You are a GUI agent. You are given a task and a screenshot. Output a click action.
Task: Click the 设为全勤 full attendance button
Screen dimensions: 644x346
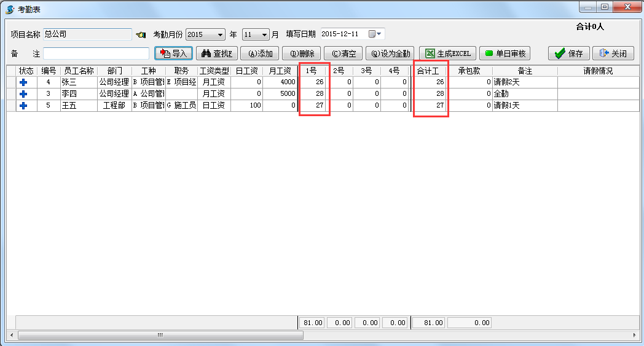[x=391, y=53]
